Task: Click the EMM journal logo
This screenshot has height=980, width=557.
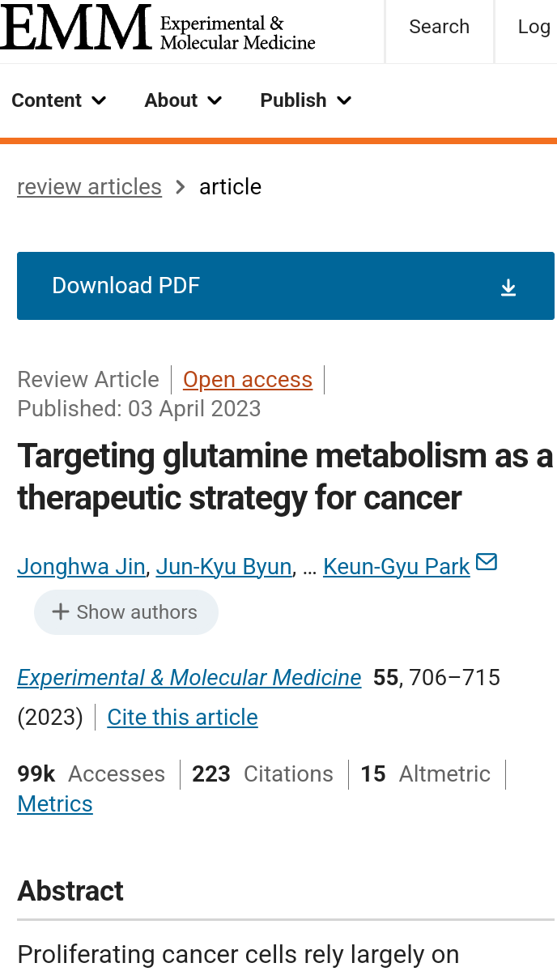Action: click(158, 28)
